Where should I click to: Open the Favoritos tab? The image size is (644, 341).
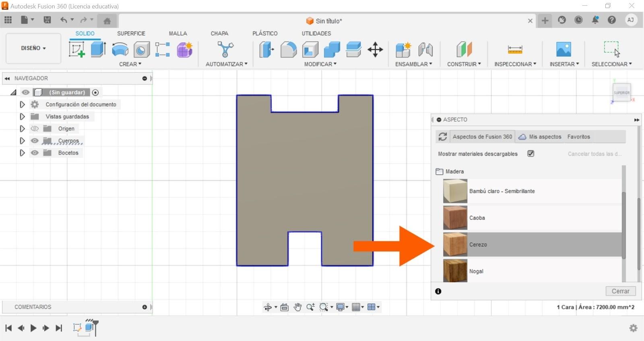578,136
